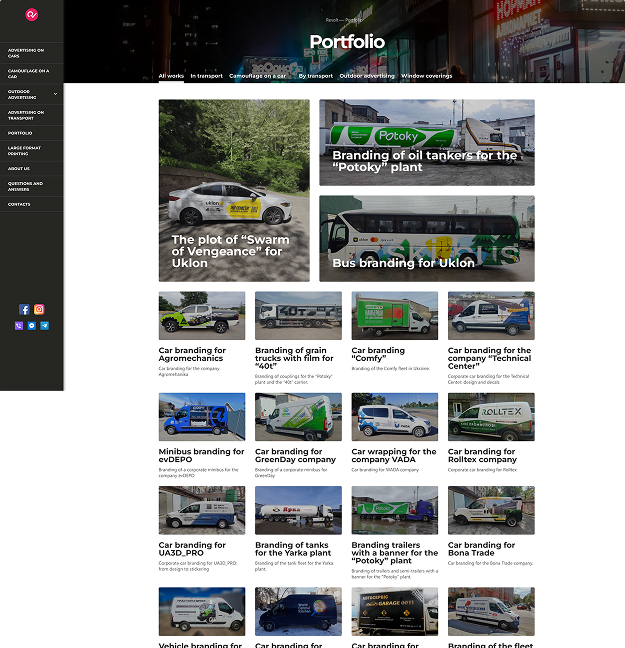Expand the Outdoor Advertising submenu arrow
This screenshot has height=648, width=625.
click(55, 94)
